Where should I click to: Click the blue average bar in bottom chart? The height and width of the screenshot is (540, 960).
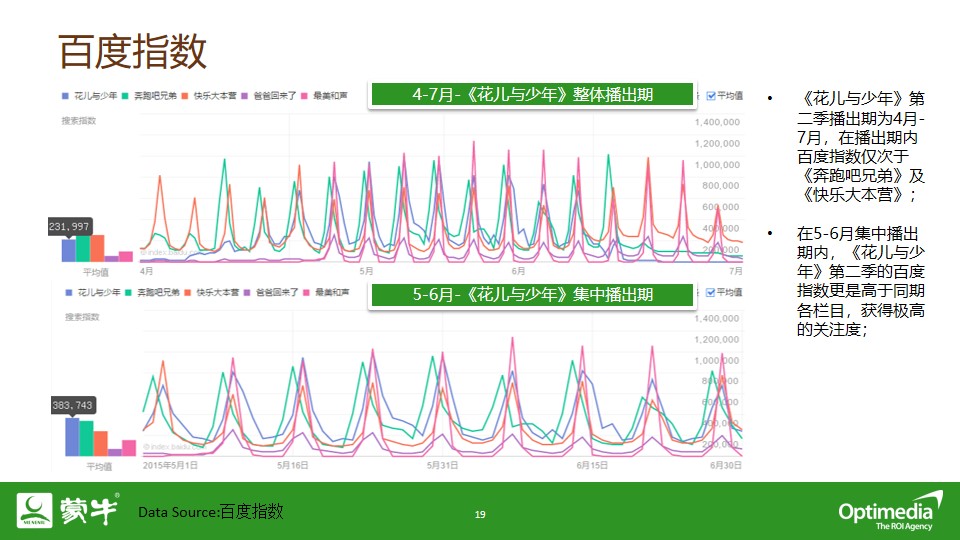[x=72, y=437]
